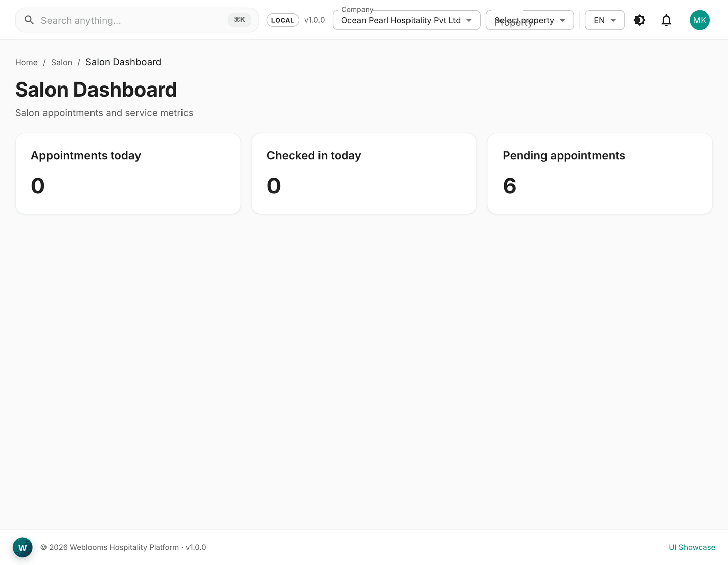Open the EN language selector

tap(605, 20)
